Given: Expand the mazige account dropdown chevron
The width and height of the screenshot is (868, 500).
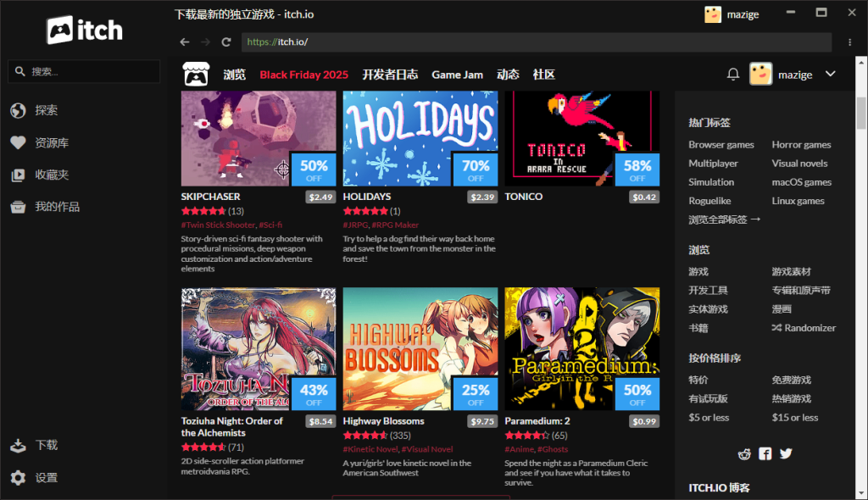Looking at the screenshot, I should (831, 75).
